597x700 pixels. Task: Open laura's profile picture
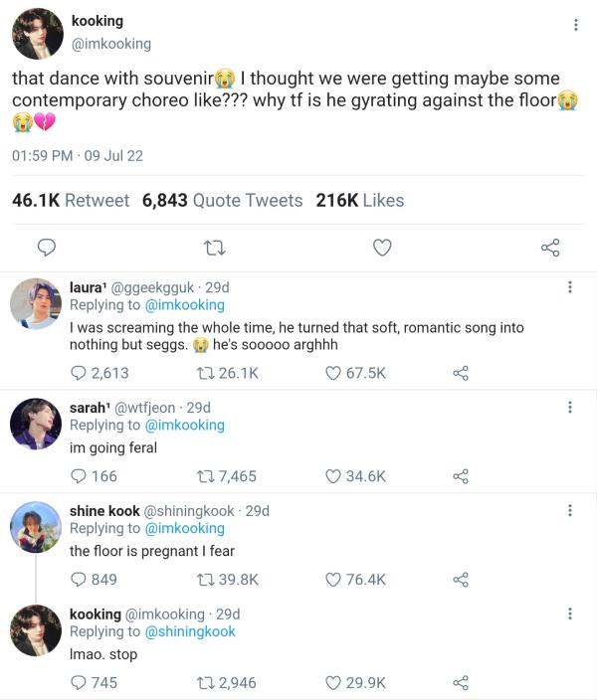coord(37,303)
